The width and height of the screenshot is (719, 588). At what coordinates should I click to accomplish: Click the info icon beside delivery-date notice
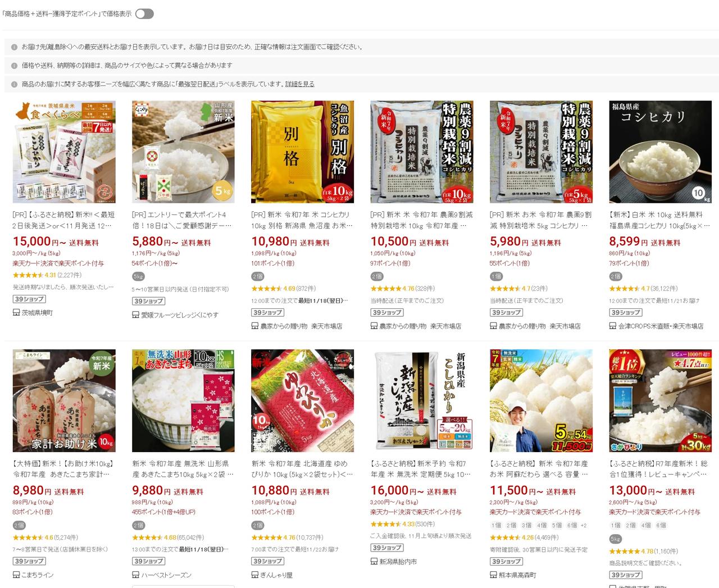(14, 47)
